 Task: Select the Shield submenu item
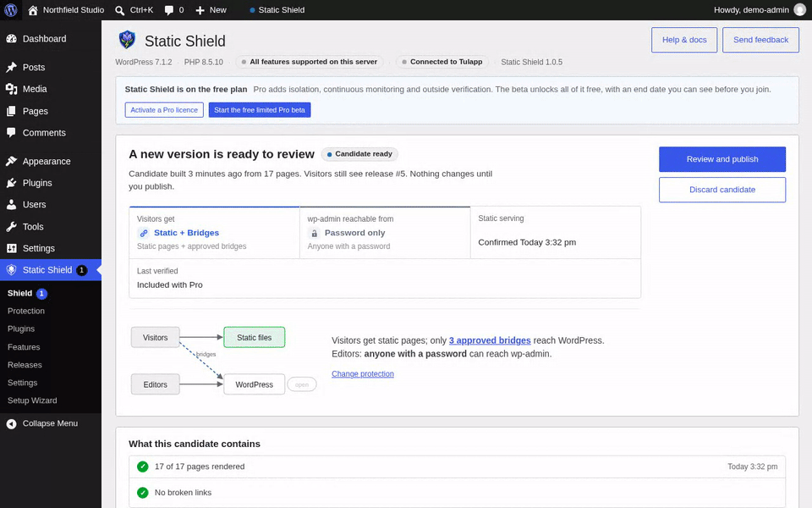[19, 294]
